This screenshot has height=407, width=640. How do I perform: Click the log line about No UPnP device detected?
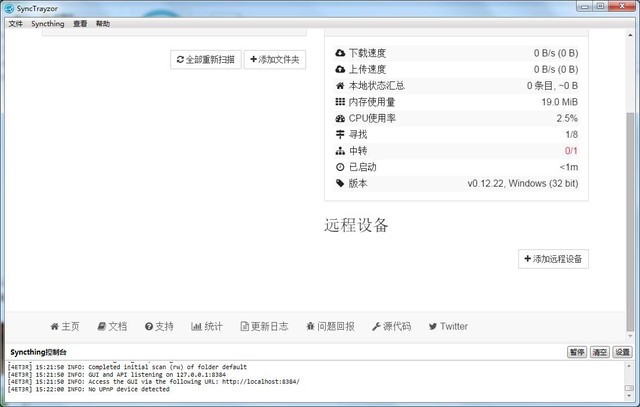(89, 389)
